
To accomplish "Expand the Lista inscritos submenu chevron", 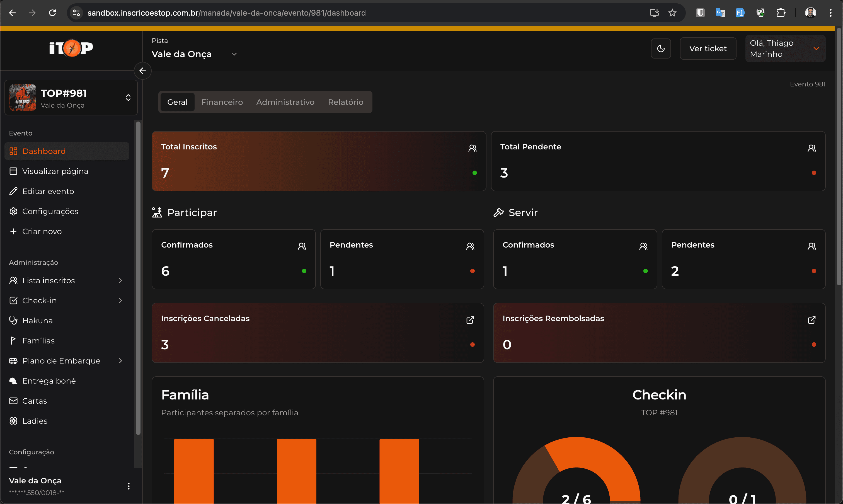I will pyautogui.click(x=120, y=280).
